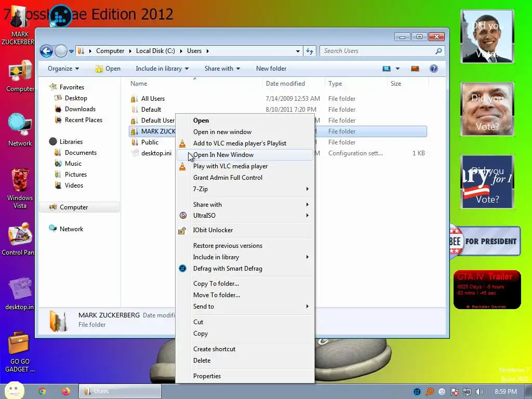The image size is (532, 399).
Task: Choose Properties in the context menu
Action: (x=245, y=376)
